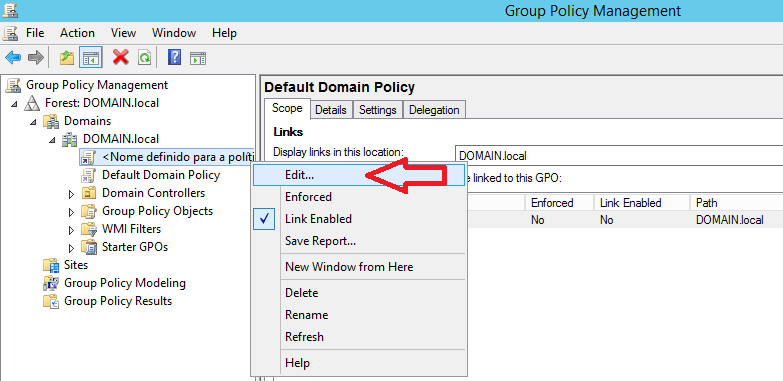Screen dimensions: 783x381
Task: Click the DOMAIN.local domain icon in tree
Action: (x=70, y=139)
